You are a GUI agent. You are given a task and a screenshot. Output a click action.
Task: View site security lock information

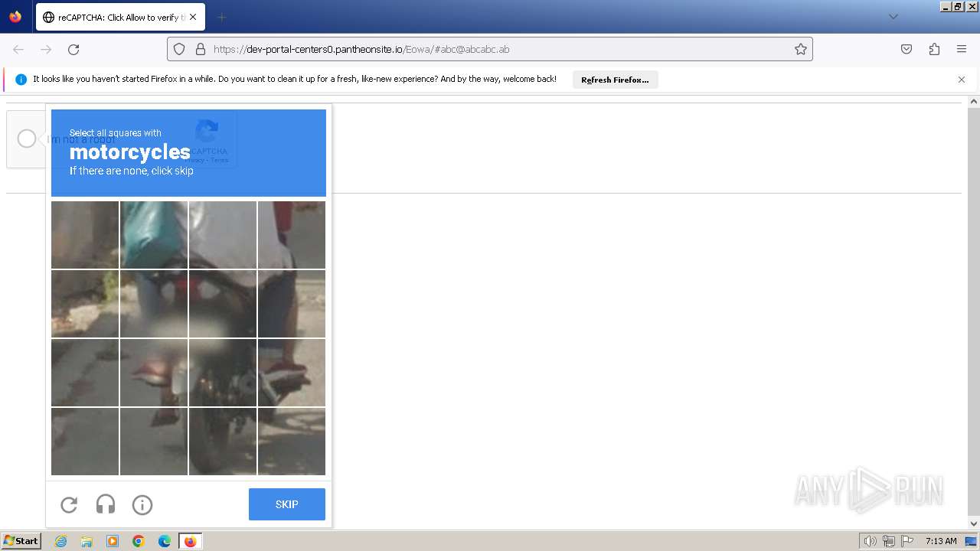[x=201, y=49]
